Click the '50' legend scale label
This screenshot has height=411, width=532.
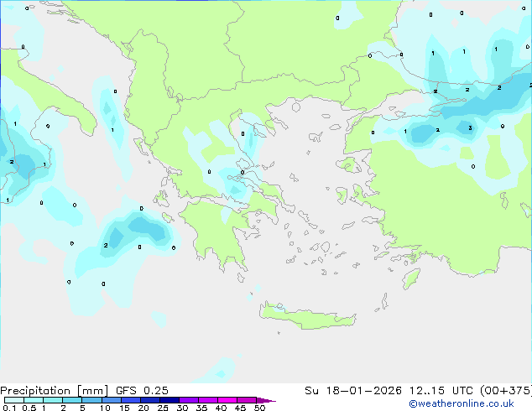pyautogui.click(x=259, y=408)
